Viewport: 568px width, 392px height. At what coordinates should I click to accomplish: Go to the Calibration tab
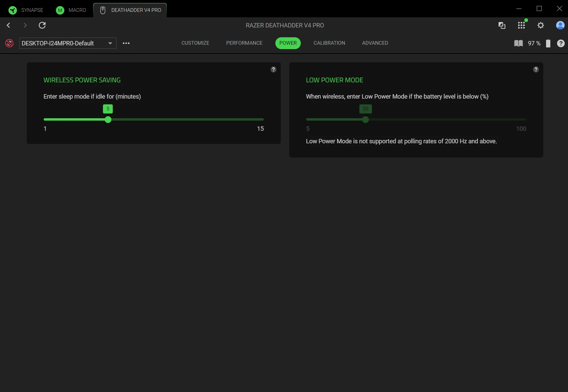coord(329,43)
